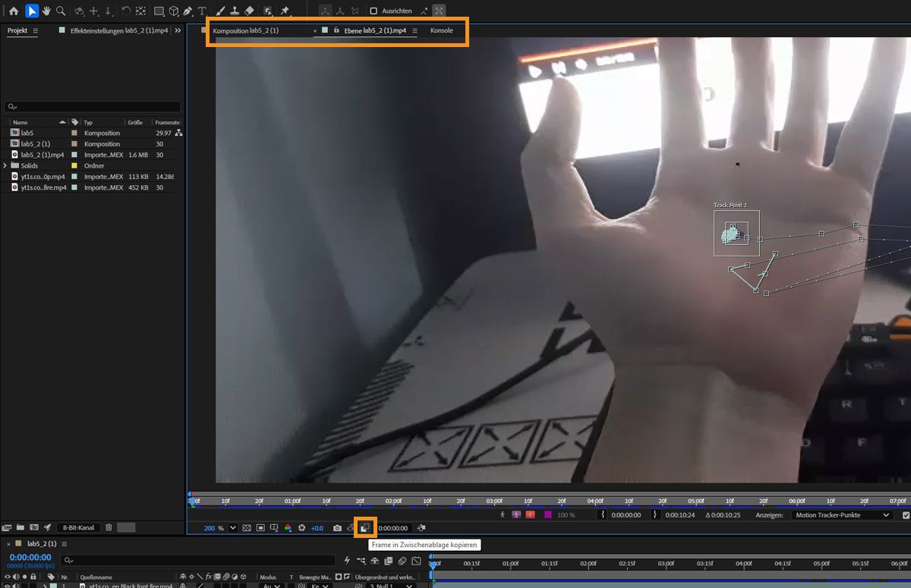Switch to Effekteinstellungen lab5_2 (1).mp4 tab

coord(119,30)
